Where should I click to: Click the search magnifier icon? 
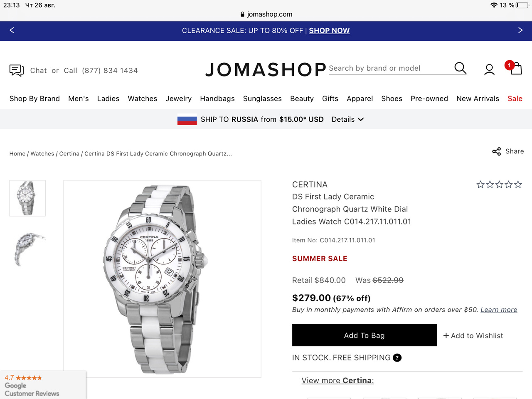[x=460, y=68]
